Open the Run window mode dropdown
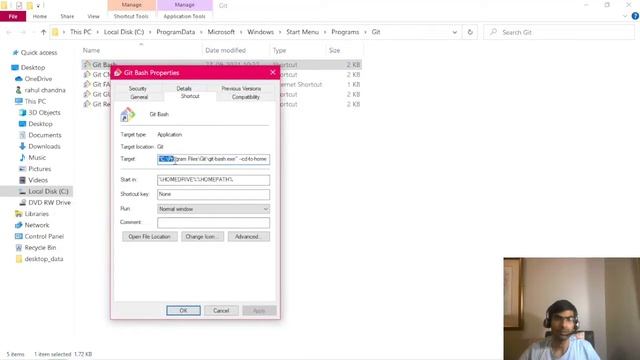This screenshot has height=360, width=640. coord(213,209)
